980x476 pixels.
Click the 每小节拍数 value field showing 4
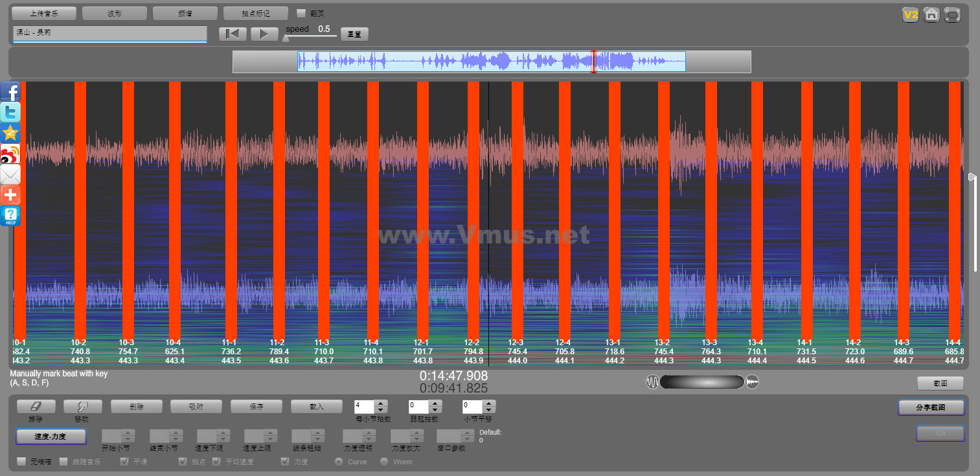coord(365,407)
